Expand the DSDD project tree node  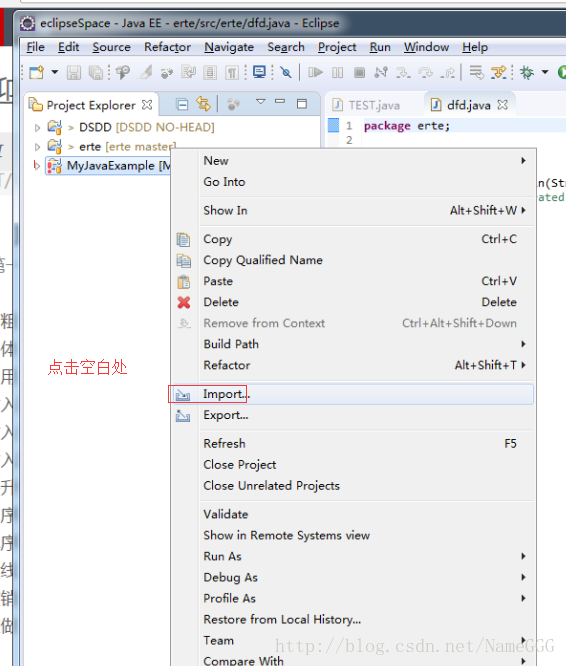click(x=37, y=127)
